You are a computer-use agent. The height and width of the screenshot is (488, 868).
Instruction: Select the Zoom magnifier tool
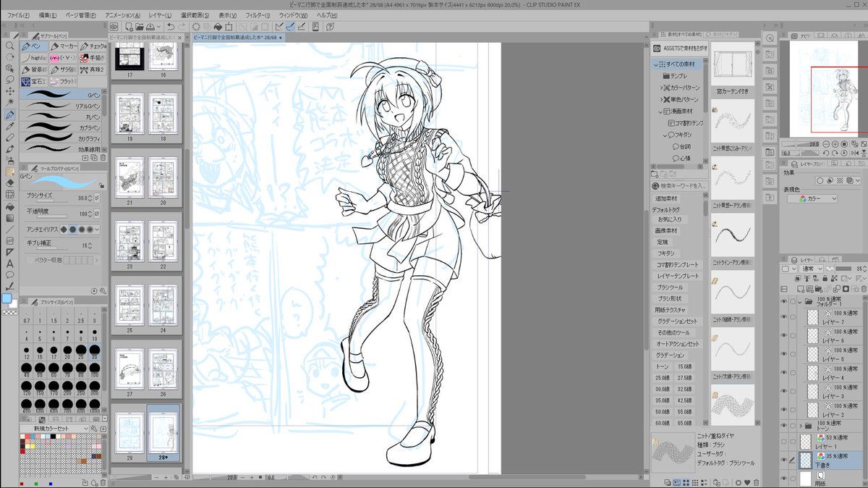click(x=10, y=46)
